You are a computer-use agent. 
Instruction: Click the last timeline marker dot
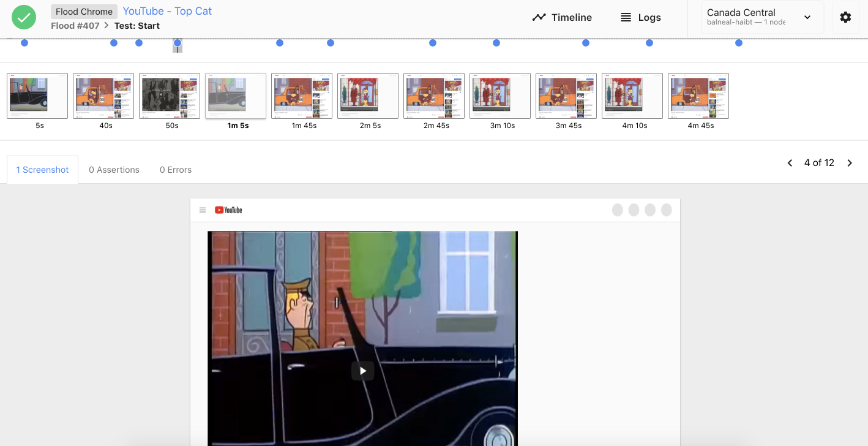(x=739, y=43)
